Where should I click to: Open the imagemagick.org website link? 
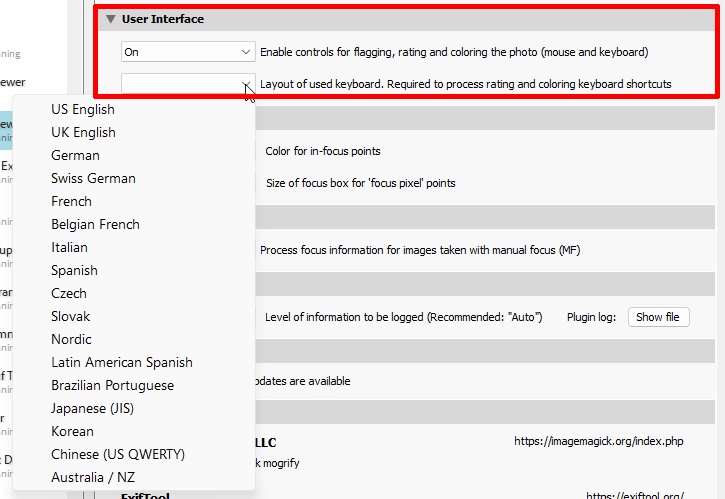point(598,441)
